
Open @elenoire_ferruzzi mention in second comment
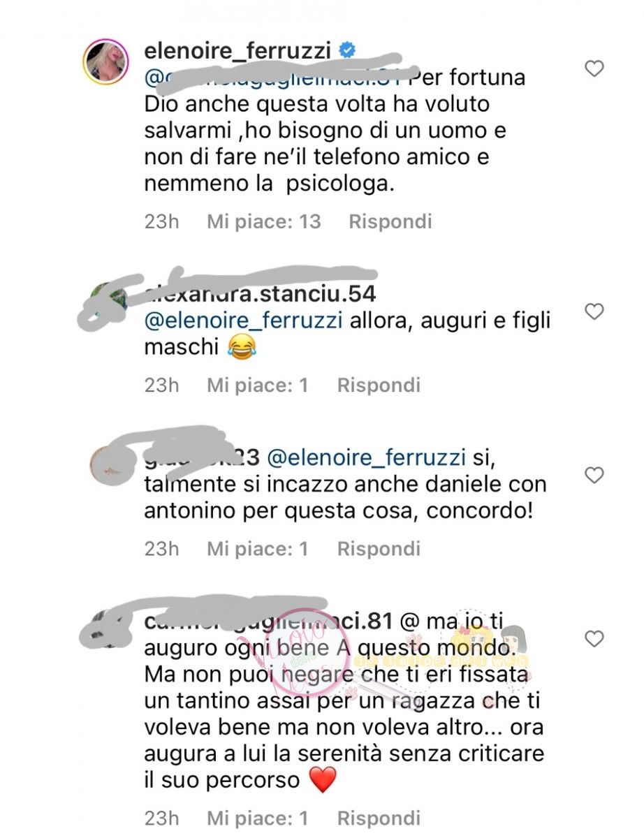[243, 321]
